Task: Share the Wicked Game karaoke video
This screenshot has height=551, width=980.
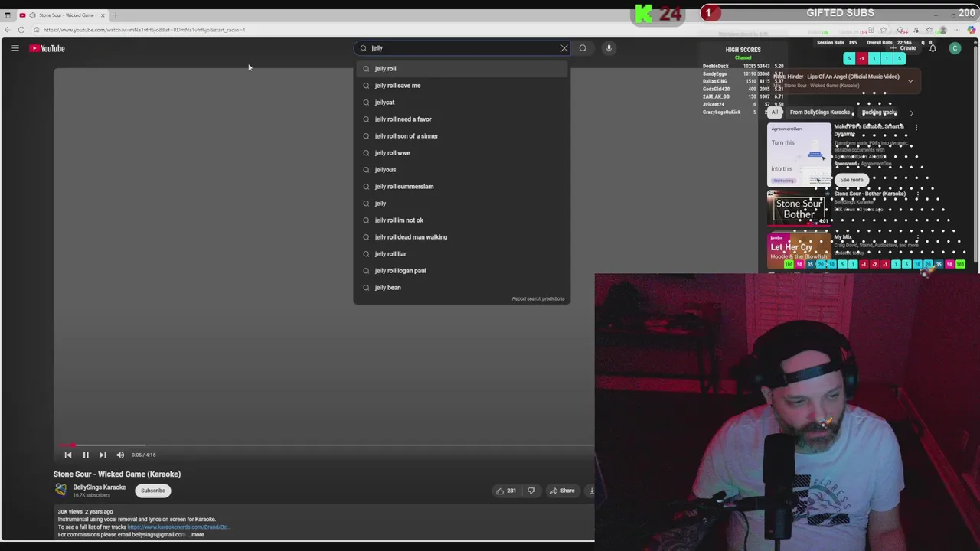Action: (x=562, y=491)
